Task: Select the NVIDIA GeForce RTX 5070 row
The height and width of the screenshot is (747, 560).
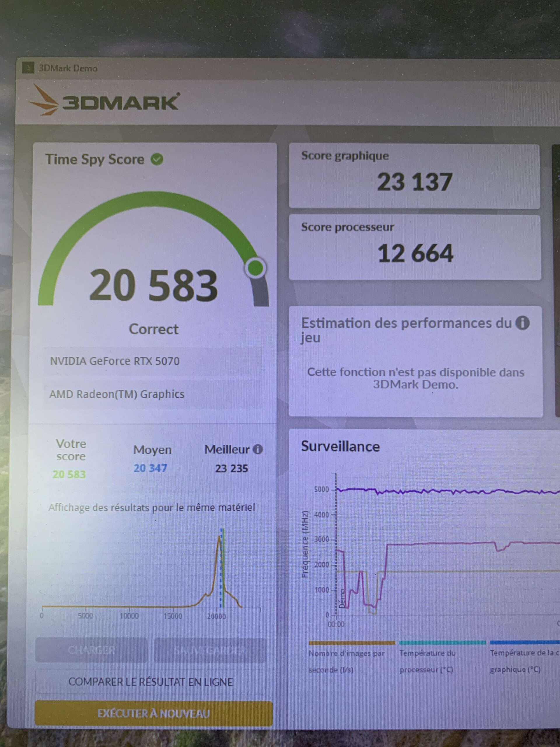Action: pos(153,361)
